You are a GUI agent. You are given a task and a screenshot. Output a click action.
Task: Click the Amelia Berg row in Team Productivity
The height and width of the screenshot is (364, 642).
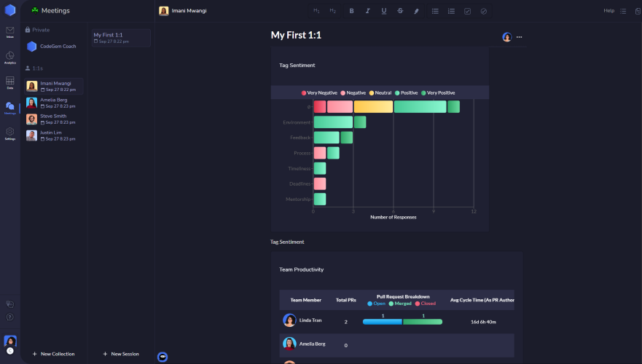click(x=396, y=345)
